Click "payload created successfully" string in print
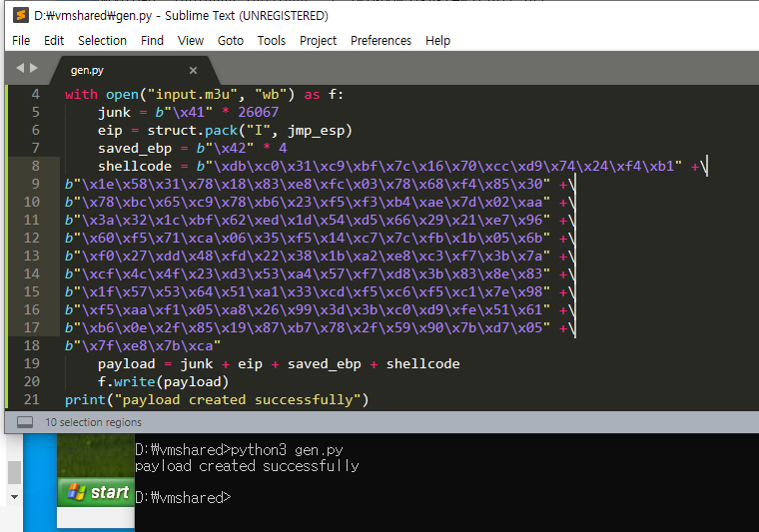Image resolution: width=759 pixels, height=532 pixels. coord(238,400)
